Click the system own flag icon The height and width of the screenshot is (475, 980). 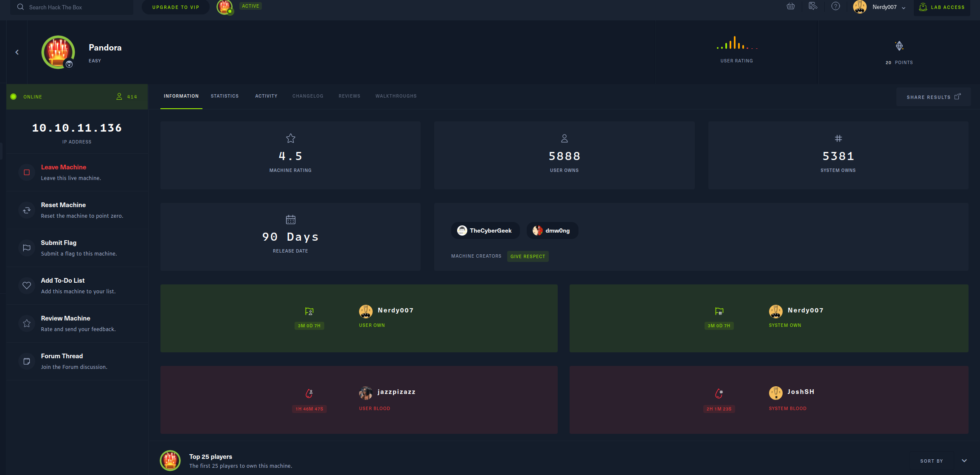point(719,312)
